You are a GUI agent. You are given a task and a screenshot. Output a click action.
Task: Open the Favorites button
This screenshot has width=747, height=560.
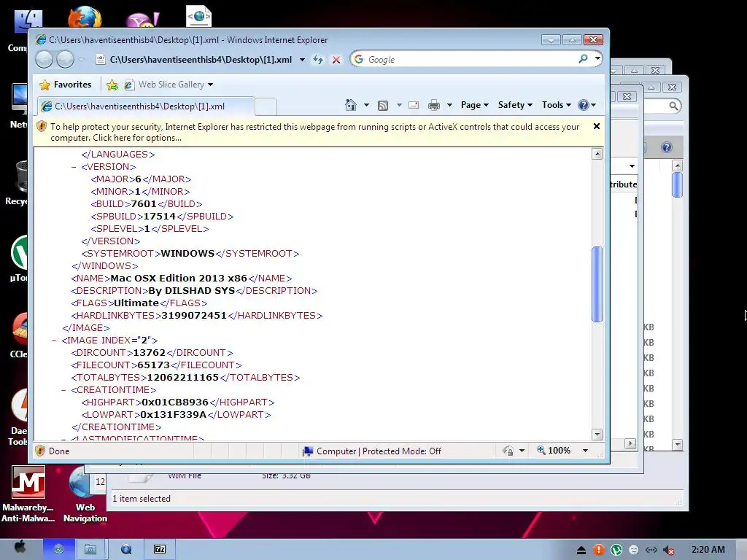[65, 85]
